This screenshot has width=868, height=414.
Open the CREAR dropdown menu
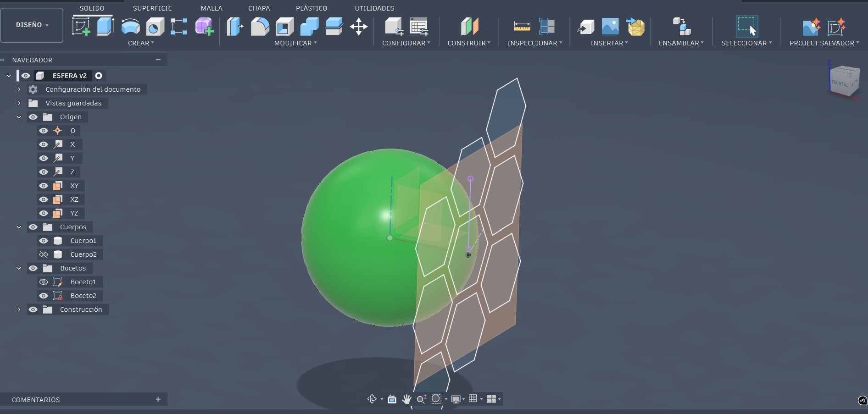[141, 43]
